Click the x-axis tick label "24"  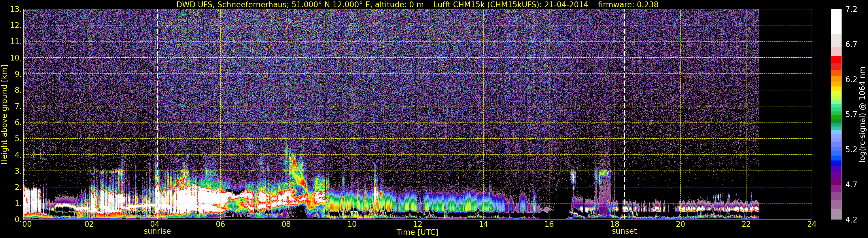812,224
